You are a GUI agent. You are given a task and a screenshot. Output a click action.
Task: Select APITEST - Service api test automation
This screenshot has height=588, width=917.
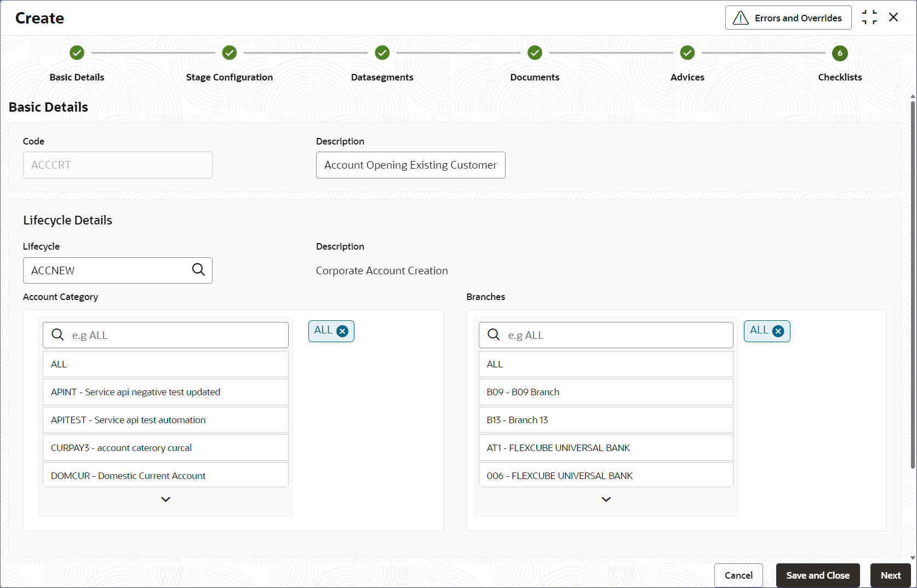coord(165,420)
